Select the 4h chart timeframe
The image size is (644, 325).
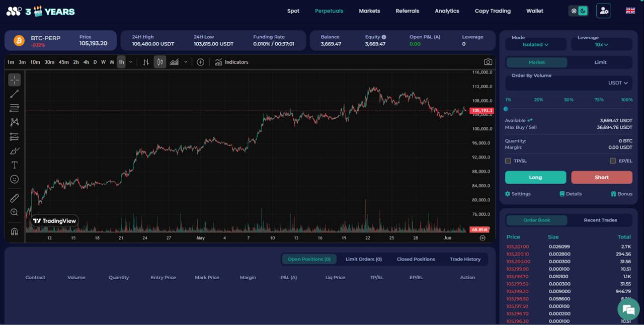(86, 62)
